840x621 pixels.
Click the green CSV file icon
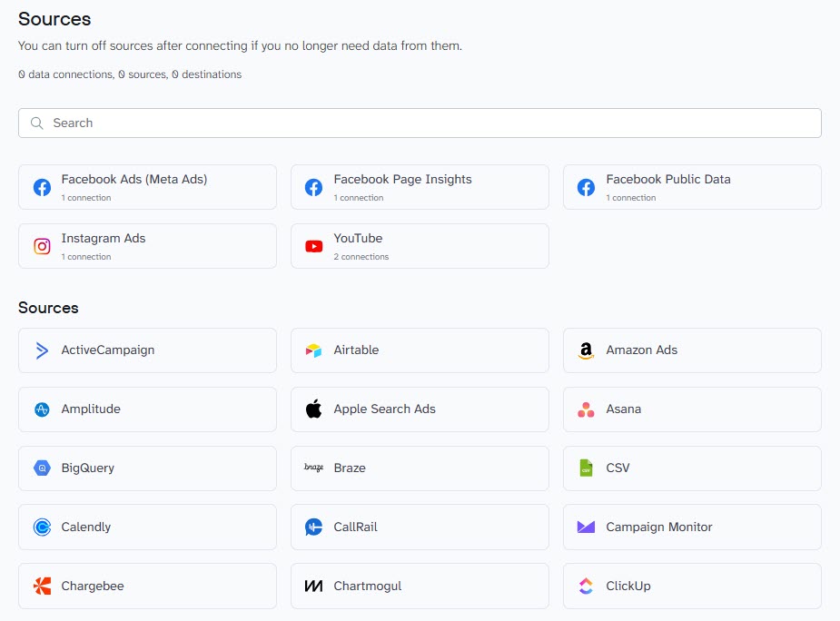[586, 468]
